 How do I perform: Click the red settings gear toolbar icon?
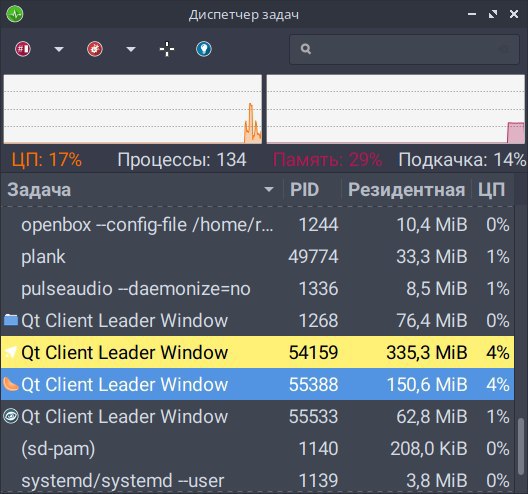click(95, 49)
